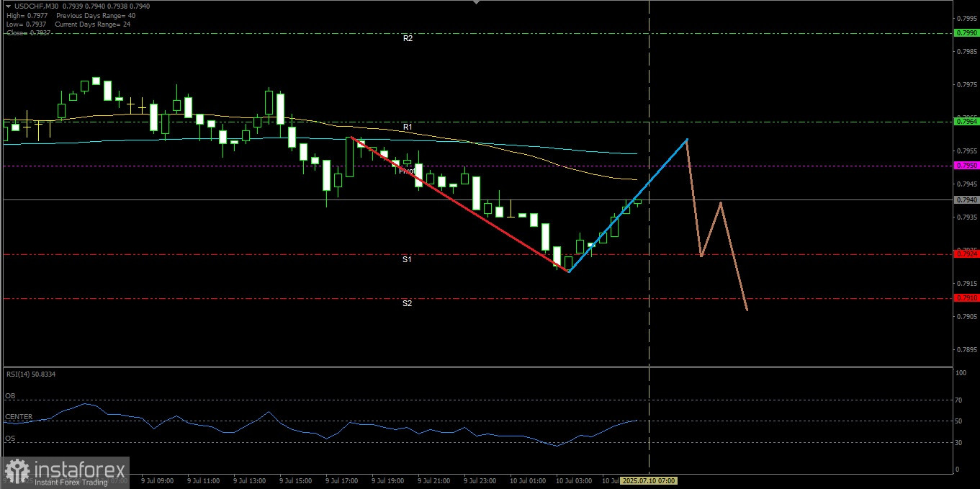Image resolution: width=980 pixels, height=489 pixels.
Task: Click the 0.7945 price scale value
Action: 966,184
